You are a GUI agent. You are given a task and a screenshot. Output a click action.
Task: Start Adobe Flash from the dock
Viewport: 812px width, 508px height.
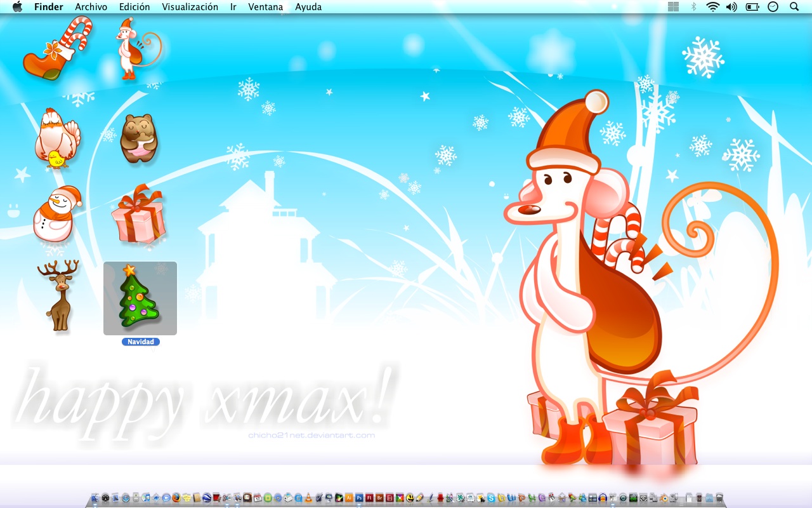click(369, 499)
